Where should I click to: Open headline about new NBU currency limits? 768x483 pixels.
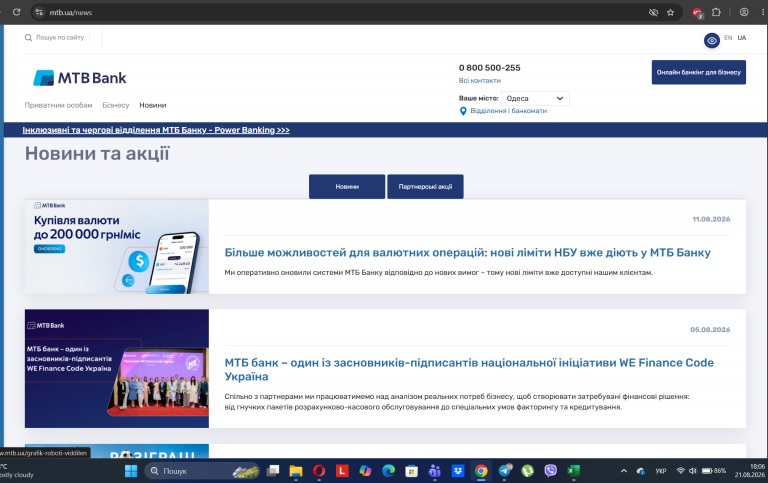467,253
